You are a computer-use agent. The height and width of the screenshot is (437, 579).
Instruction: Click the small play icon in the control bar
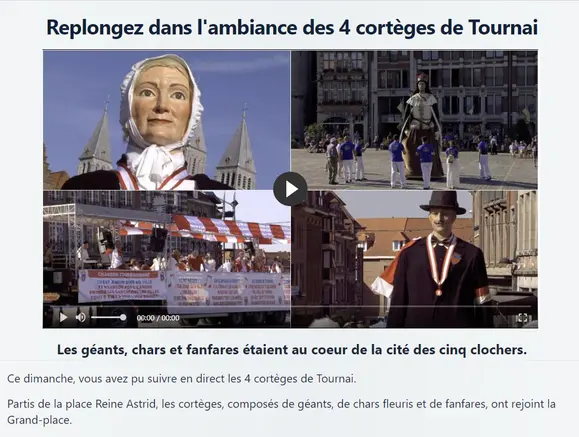click(64, 317)
